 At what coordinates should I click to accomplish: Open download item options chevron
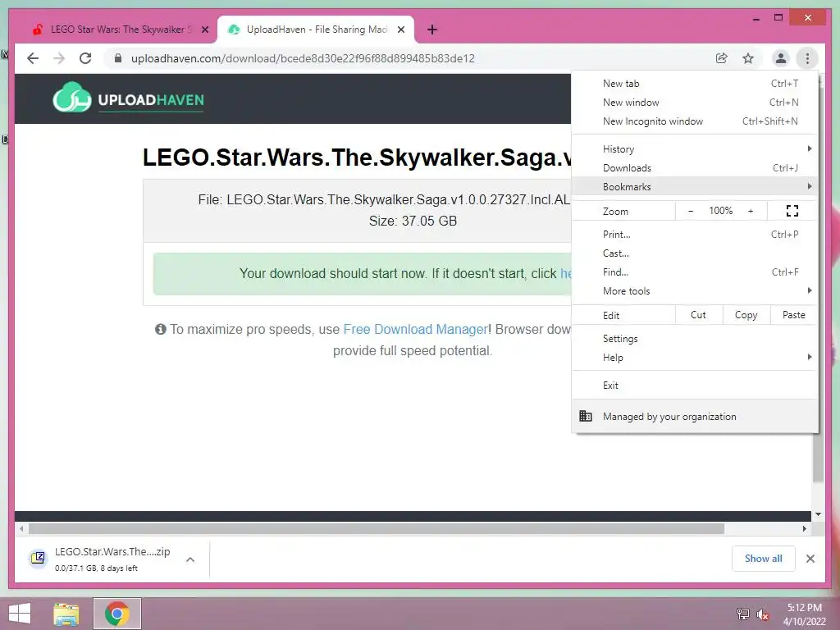[x=190, y=559]
